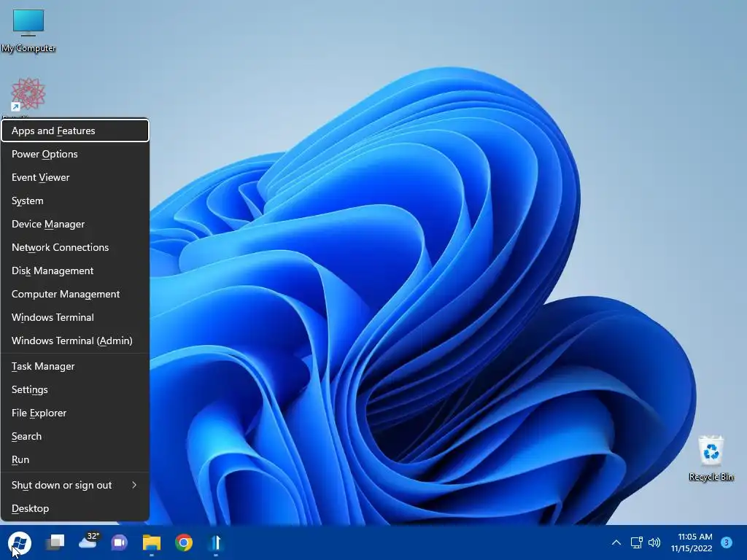Select the Recycle Bin desktop icon
The image size is (747, 560).
[x=711, y=458]
